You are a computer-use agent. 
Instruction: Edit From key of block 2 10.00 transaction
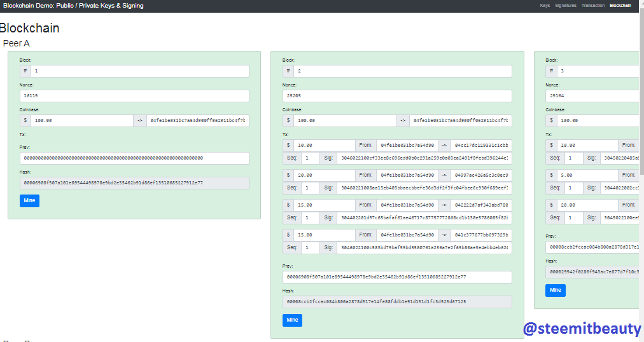click(x=407, y=145)
